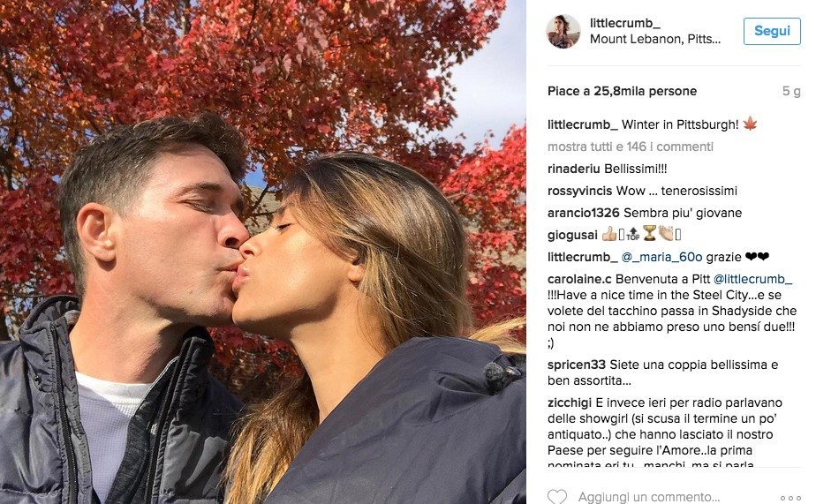
Task: Click the main post photo
Action: [x=263, y=252]
